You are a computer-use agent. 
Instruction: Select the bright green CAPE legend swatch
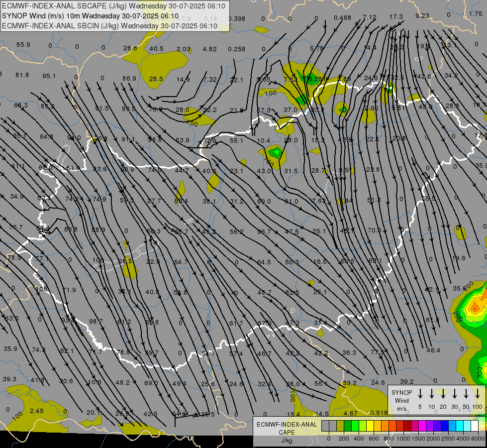coord(355,426)
